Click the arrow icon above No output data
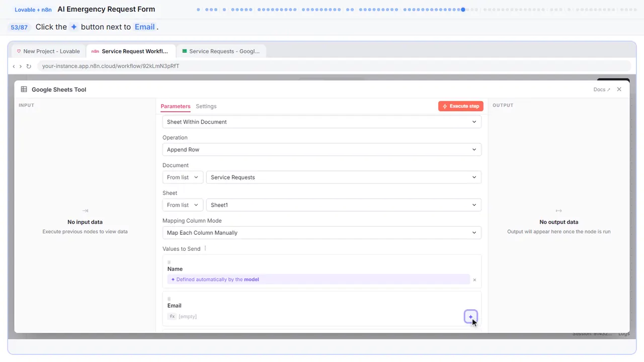Viewport: 644px width, 362px height. click(559, 211)
